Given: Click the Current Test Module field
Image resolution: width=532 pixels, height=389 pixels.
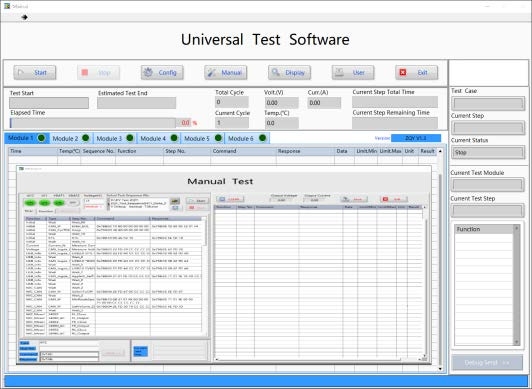Looking at the screenshot, I should coord(488,185).
